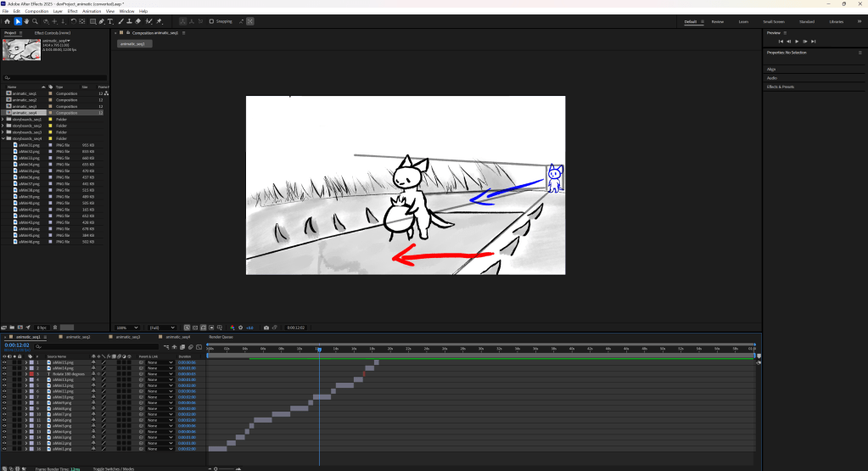
Task: Toggle visibility of the Rotate 180 degrees layer
Action: (4, 373)
